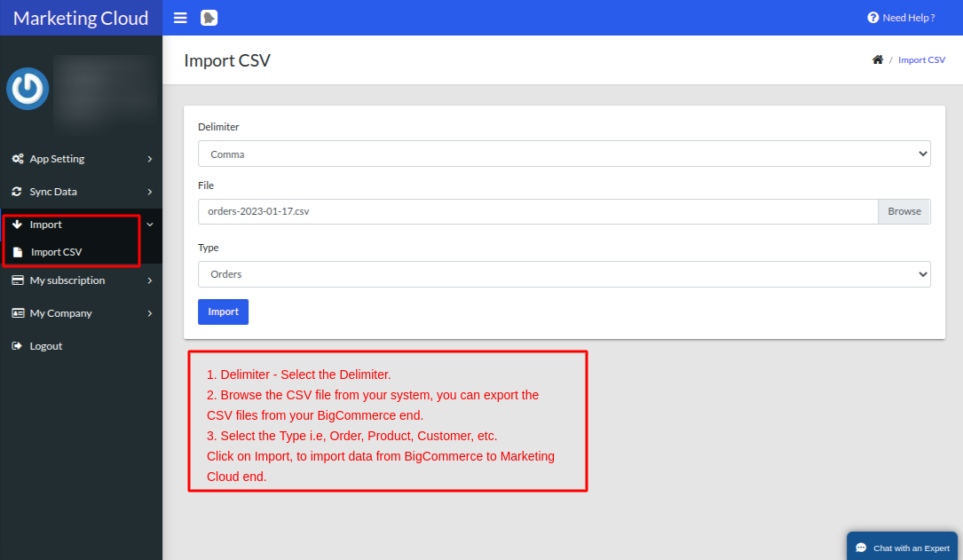Open the Delimiter dropdown showing Comma
Image resolution: width=963 pixels, height=560 pixels.
pos(564,154)
